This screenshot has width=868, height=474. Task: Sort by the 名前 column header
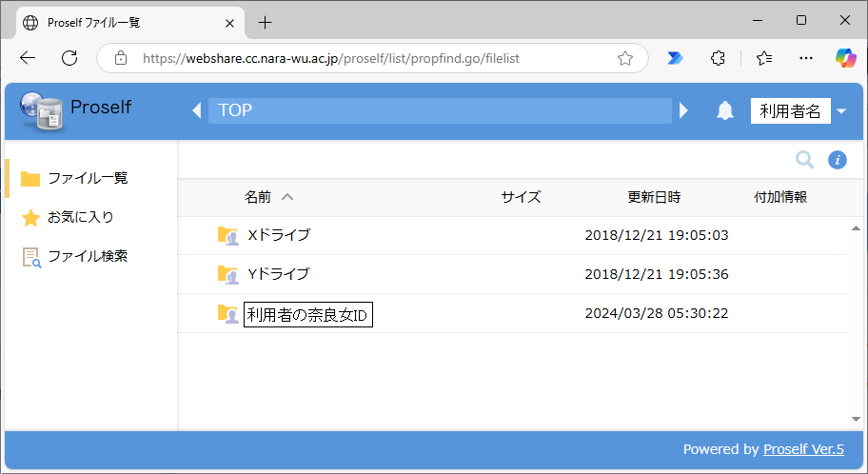257,197
